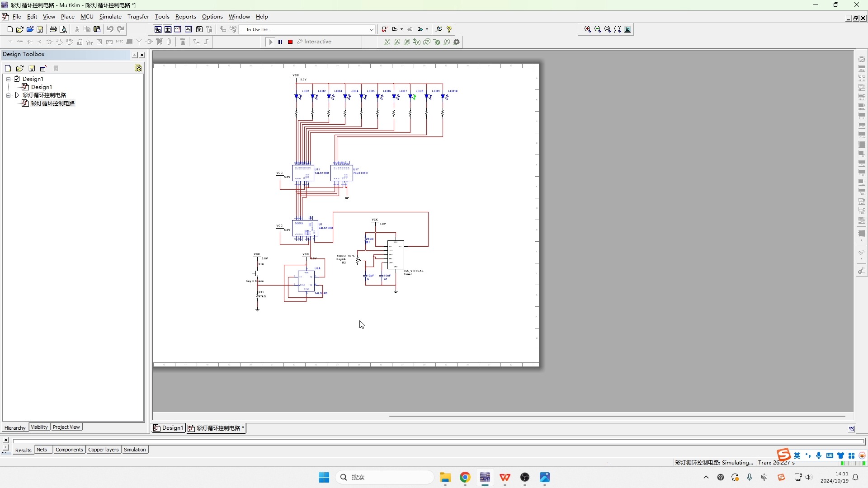This screenshot has width=868, height=488.
Task: Pause the running simulation
Action: point(280,42)
